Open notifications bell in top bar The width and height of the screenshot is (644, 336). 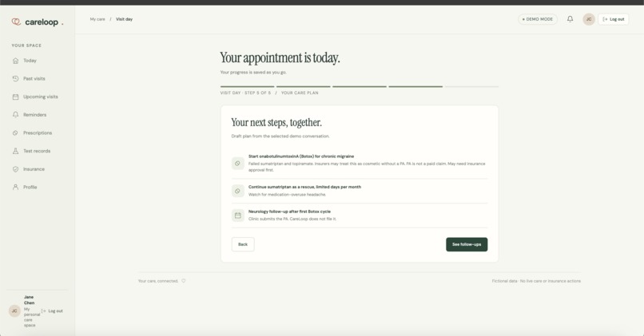click(570, 19)
